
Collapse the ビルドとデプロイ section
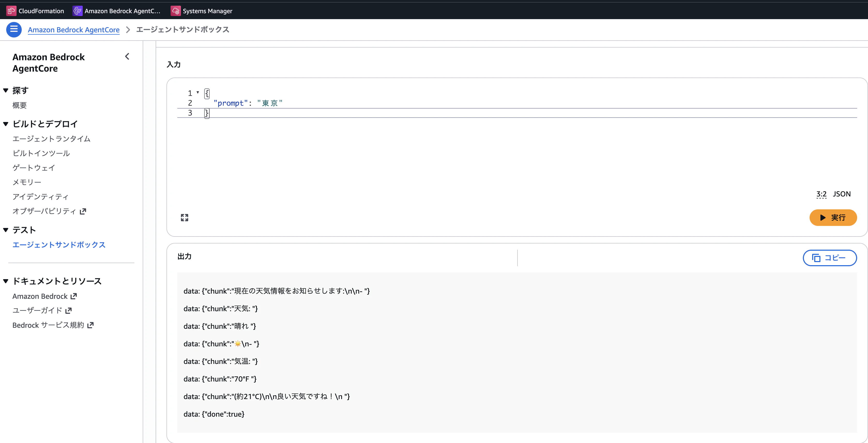tap(6, 124)
